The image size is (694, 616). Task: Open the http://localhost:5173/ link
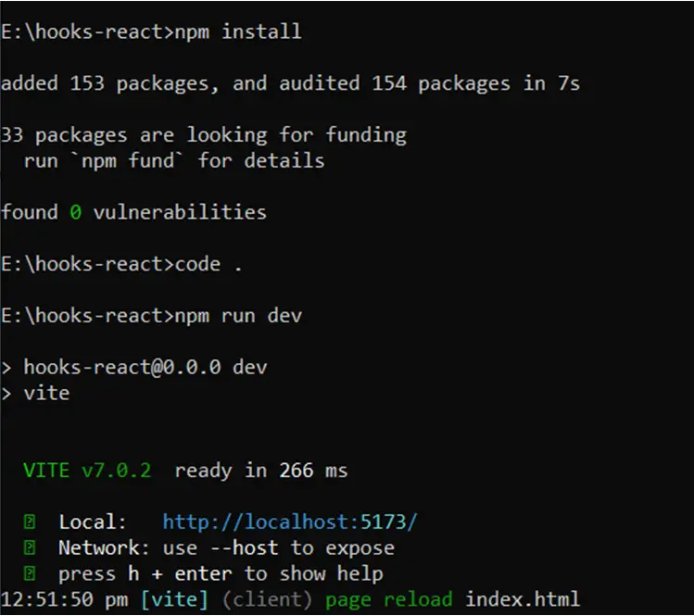pyautogui.click(x=289, y=522)
